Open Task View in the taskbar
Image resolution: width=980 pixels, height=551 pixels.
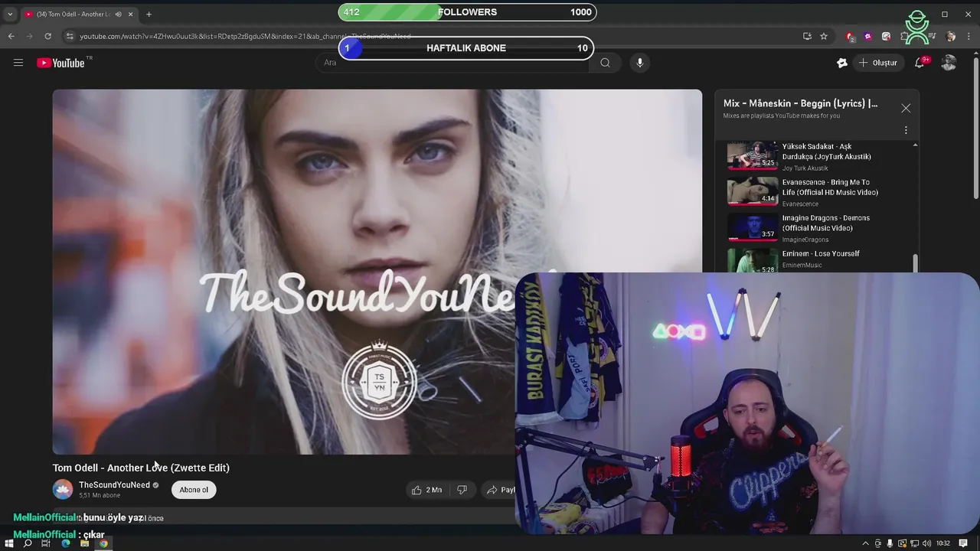(x=46, y=543)
